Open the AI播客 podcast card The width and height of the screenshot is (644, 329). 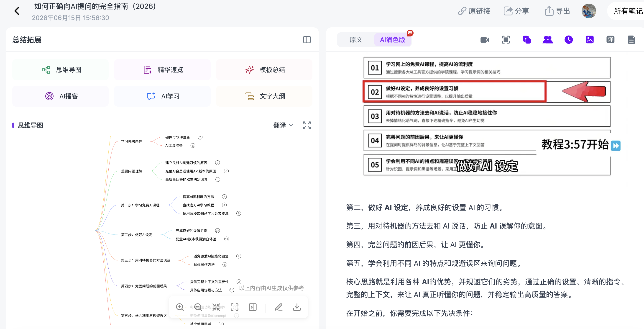click(x=61, y=96)
